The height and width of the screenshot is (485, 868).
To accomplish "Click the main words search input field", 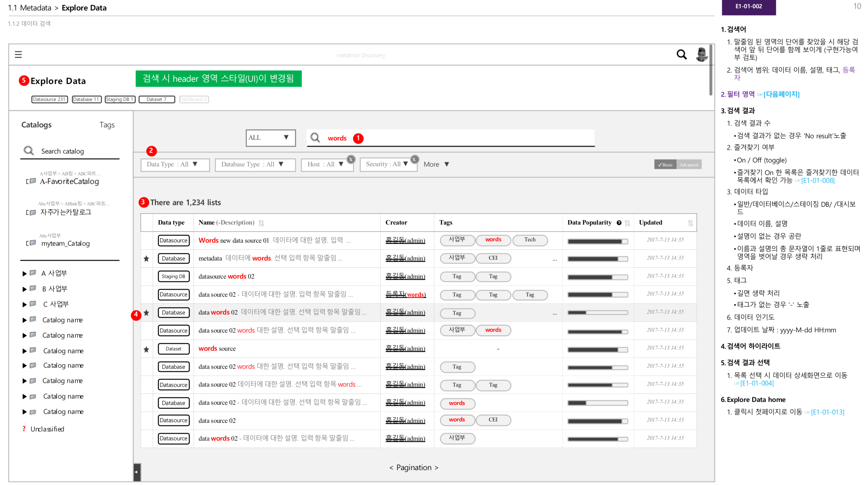I will click(x=450, y=138).
